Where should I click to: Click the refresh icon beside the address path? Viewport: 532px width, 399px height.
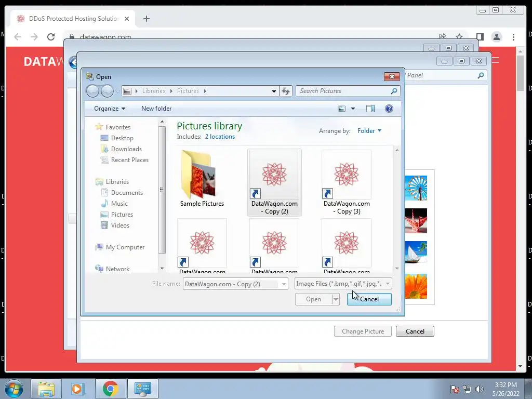point(286,91)
